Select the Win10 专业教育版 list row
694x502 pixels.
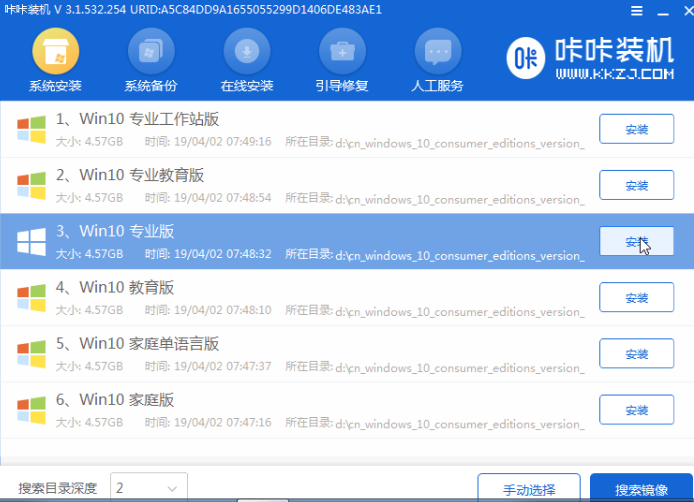[300, 185]
